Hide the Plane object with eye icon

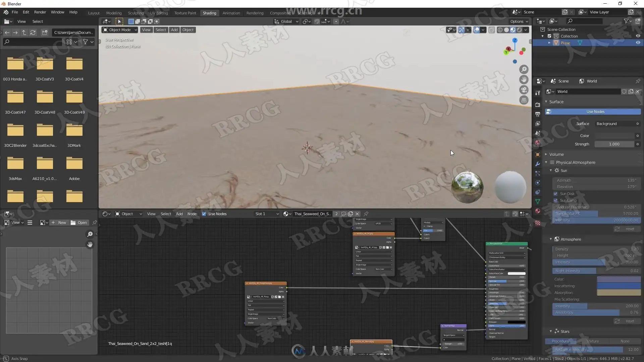(638, 43)
